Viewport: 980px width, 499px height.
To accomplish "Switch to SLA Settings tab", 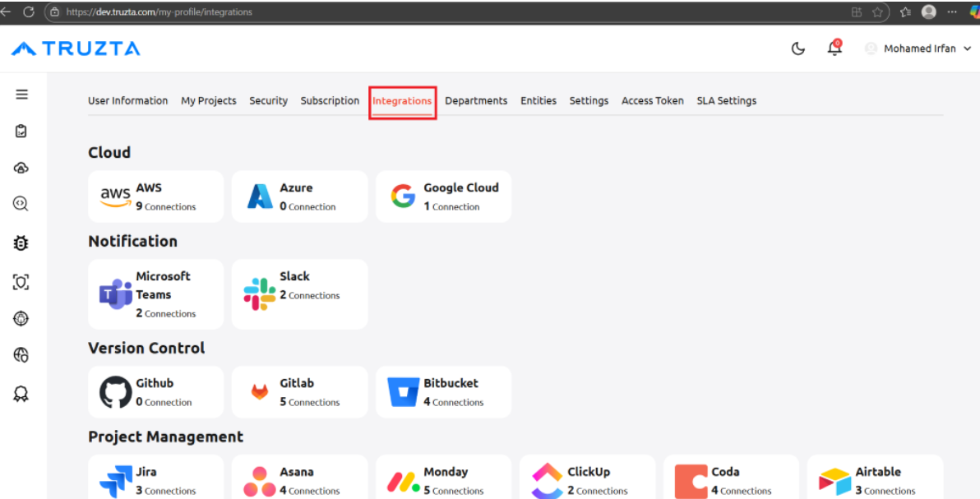I will pyautogui.click(x=726, y=100).
